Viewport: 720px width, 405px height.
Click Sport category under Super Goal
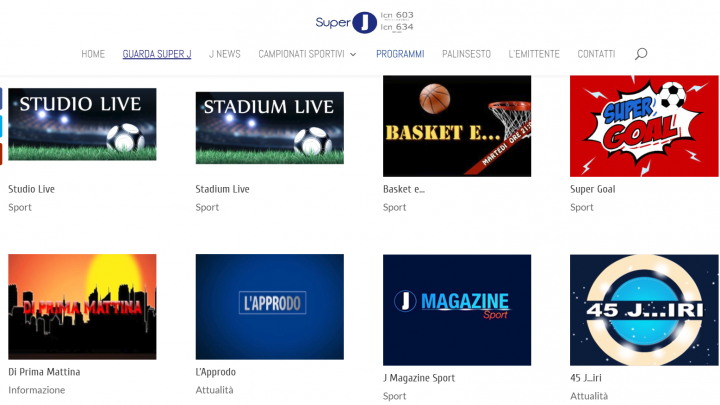tap(582, 208)
